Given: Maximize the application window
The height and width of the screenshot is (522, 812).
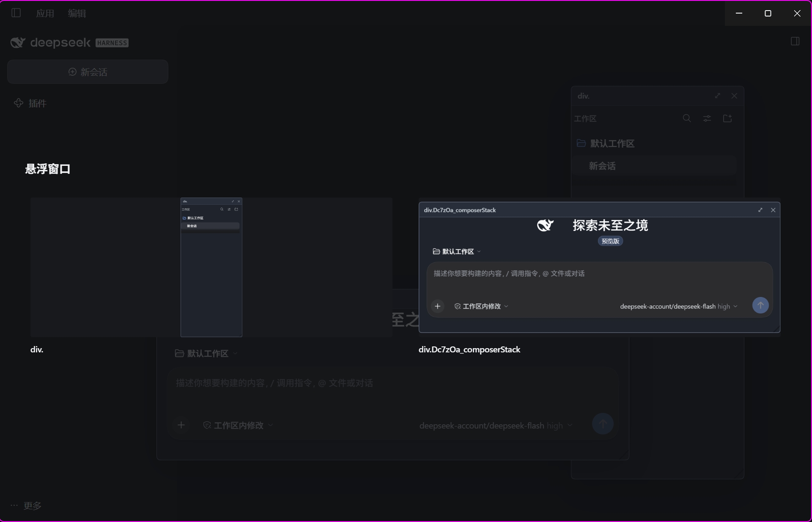Looking at the screenshot, I should pos(768,14).
